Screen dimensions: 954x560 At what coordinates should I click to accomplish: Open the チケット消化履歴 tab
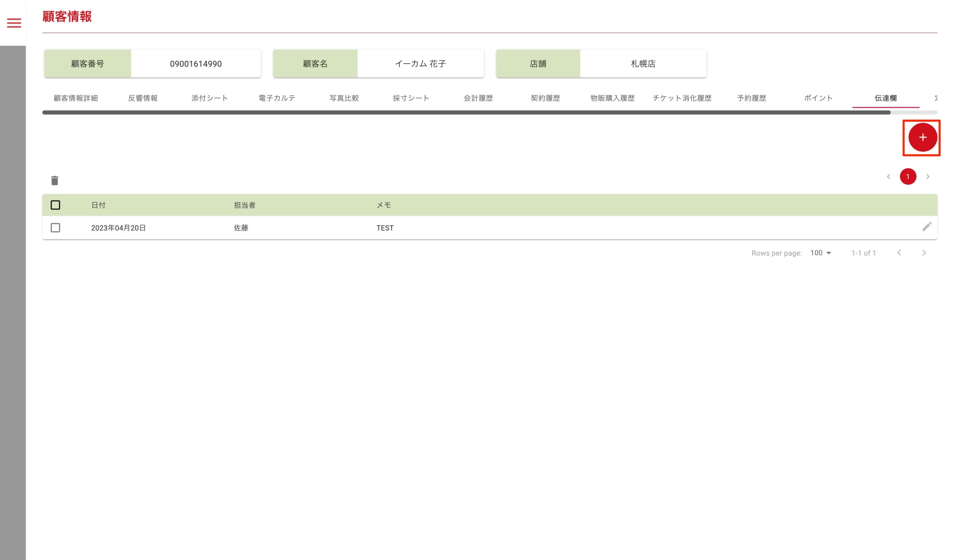point(682,98)
